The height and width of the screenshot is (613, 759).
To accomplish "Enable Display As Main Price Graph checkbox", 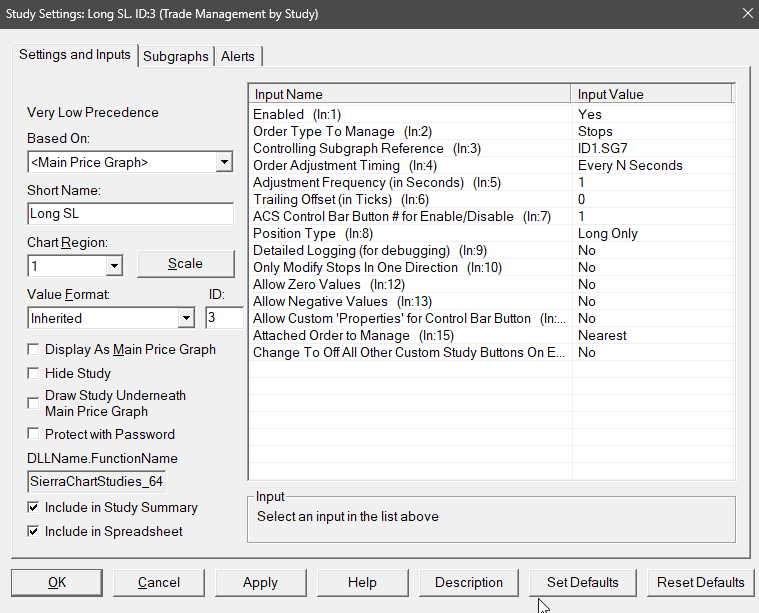I will tap(35, 350).
